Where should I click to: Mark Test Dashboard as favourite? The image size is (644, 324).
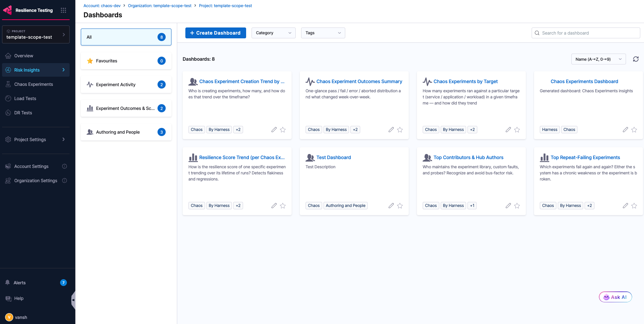(x=400, y=206)
